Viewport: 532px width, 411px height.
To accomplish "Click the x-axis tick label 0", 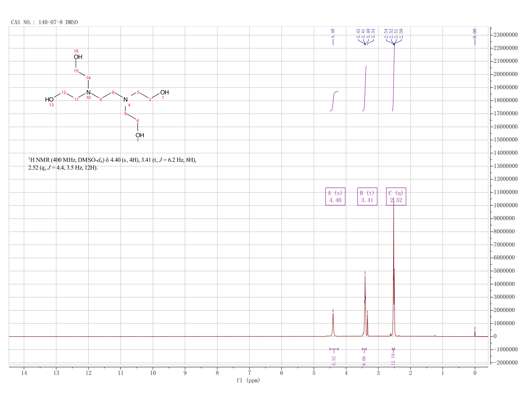I will (475, 373).
